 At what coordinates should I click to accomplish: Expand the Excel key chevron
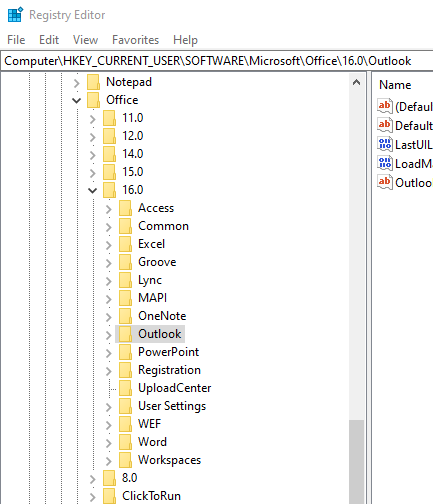[x=109, y=245]
